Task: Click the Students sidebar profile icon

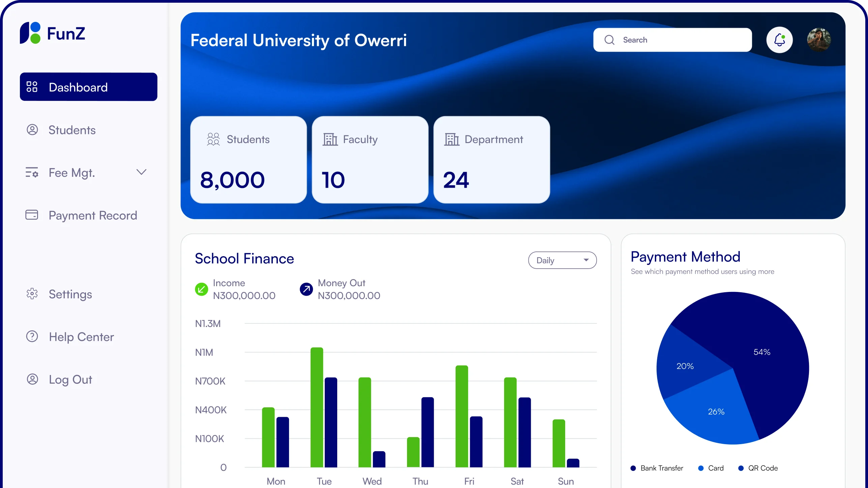Action: tap(32, 130)
